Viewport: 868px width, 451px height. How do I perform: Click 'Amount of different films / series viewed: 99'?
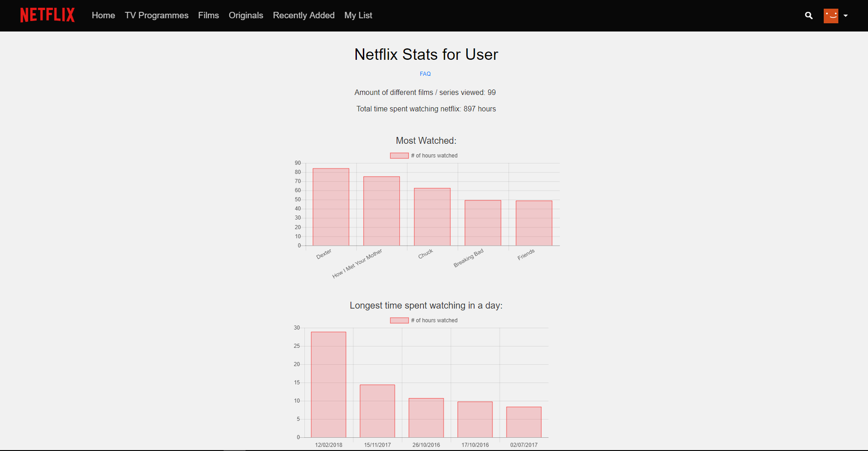pos(425,92)
